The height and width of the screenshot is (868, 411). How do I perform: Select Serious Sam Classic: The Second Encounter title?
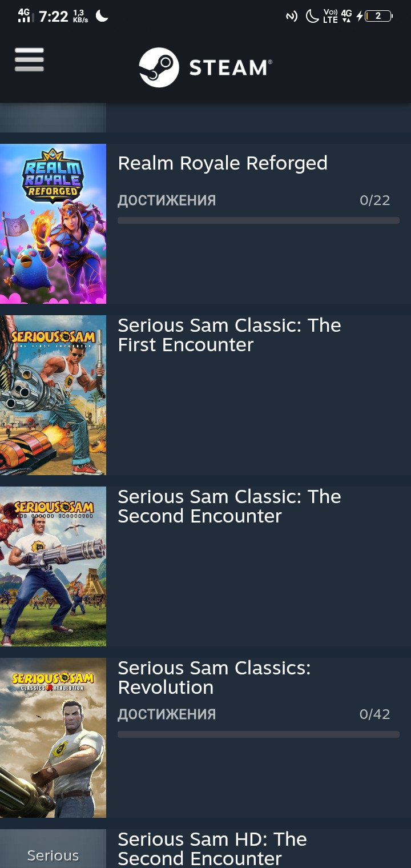(229, 507)
